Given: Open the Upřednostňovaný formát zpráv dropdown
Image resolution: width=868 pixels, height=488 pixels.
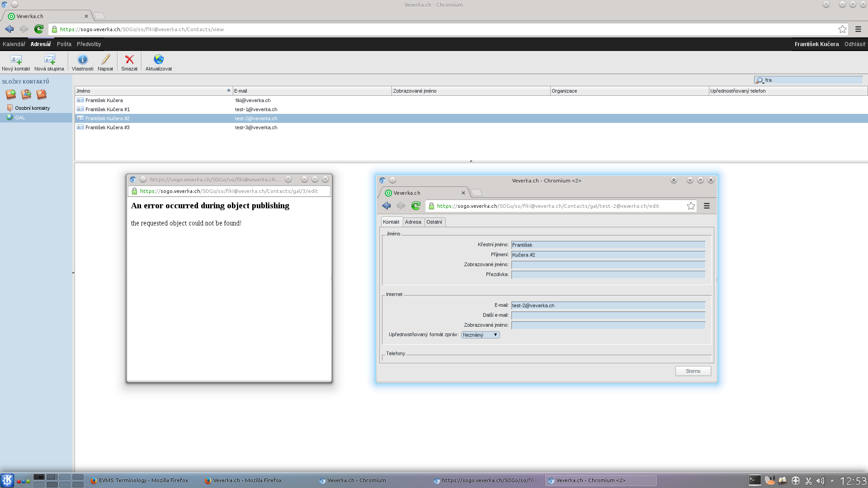Looking at the screenshot, I should (480, 335).
